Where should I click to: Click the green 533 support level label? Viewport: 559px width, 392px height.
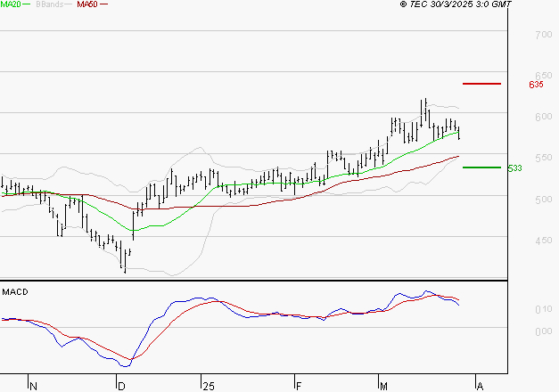(x=514, y=168)
